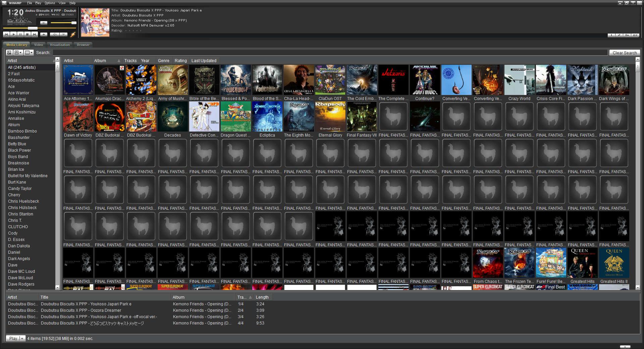This screenshot has width=644, height=349.
Task: Switch to the Browser tab
Action: click(x=83, y=45)
